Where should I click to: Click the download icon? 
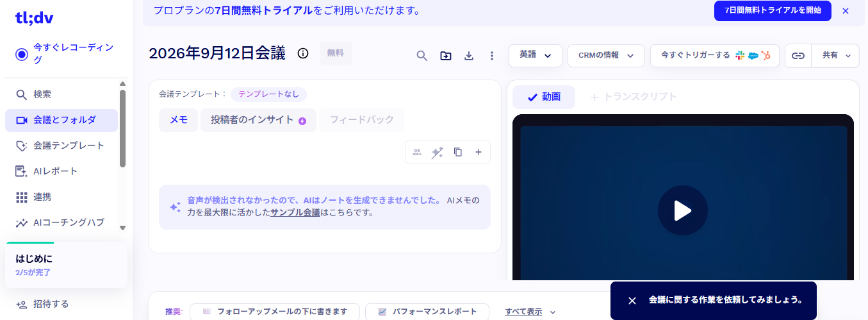pos(469,56)
